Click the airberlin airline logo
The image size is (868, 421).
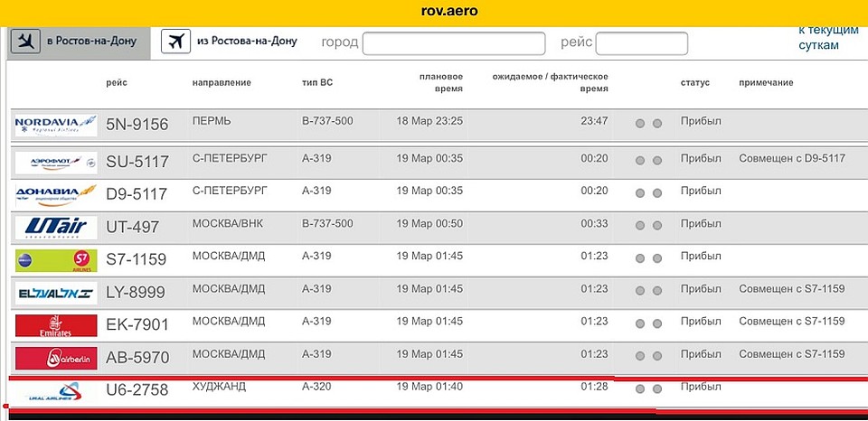click(x=56, y=358)
